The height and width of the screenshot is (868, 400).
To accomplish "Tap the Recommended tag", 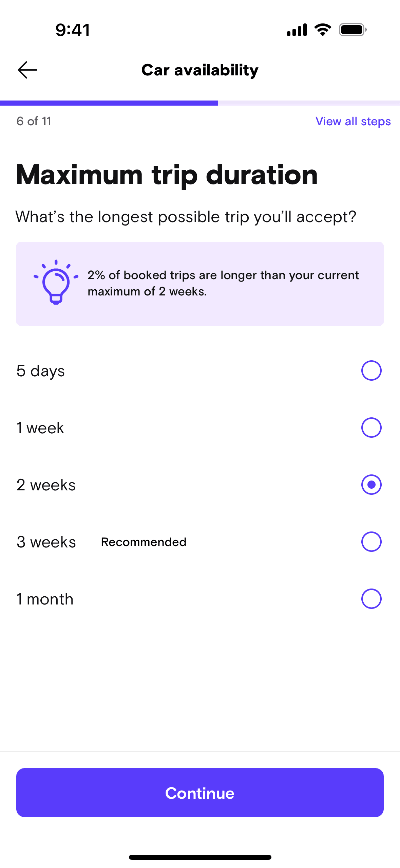I will [x=144, y=542].
